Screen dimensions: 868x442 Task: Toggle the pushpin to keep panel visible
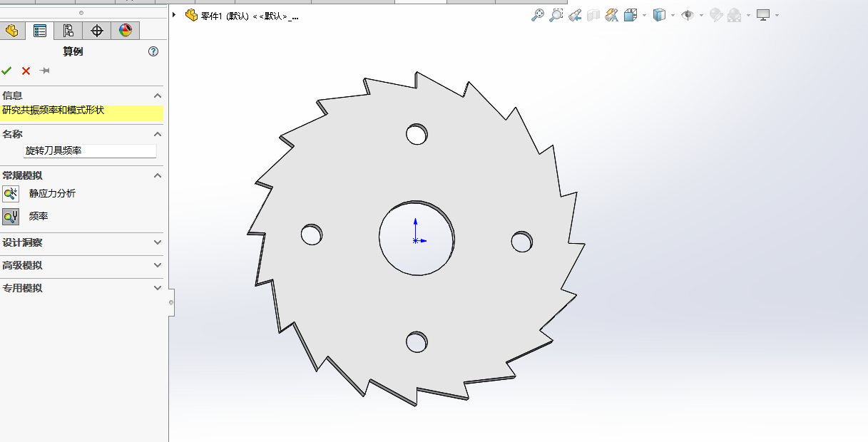(44, 71)
